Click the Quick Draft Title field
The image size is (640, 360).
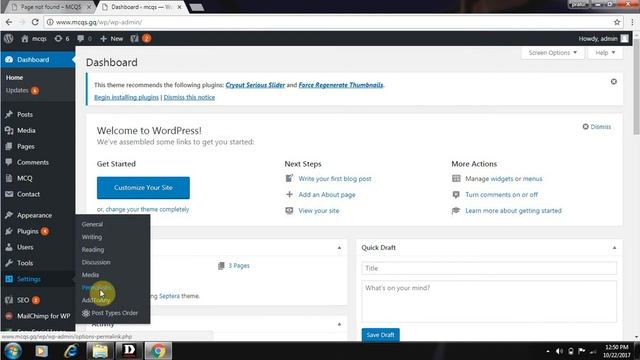[489, 268]
